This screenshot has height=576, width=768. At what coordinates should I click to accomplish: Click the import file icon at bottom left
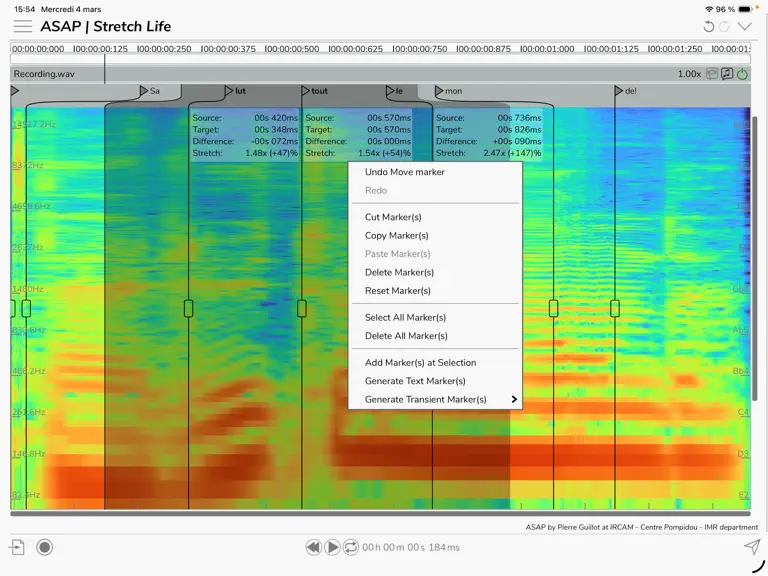(x=17, y=547)
